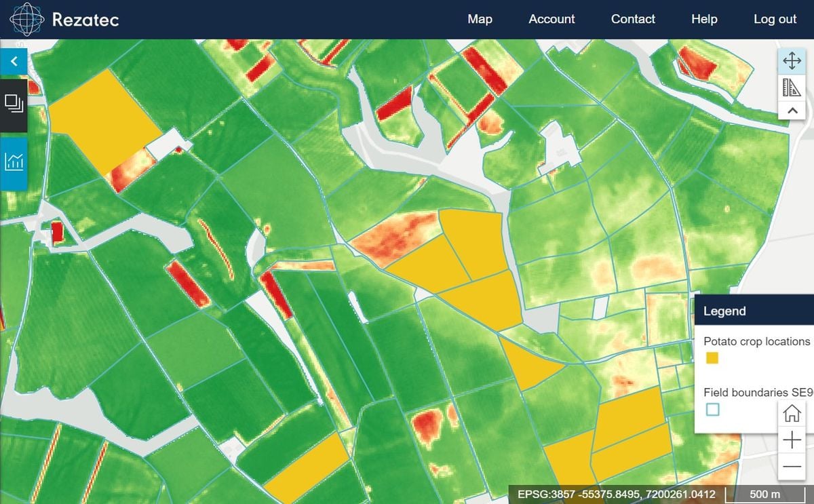The width and height of the screenshot is (814, 504).
Task: Zoom in with plus button
Action: pos(792,441)
